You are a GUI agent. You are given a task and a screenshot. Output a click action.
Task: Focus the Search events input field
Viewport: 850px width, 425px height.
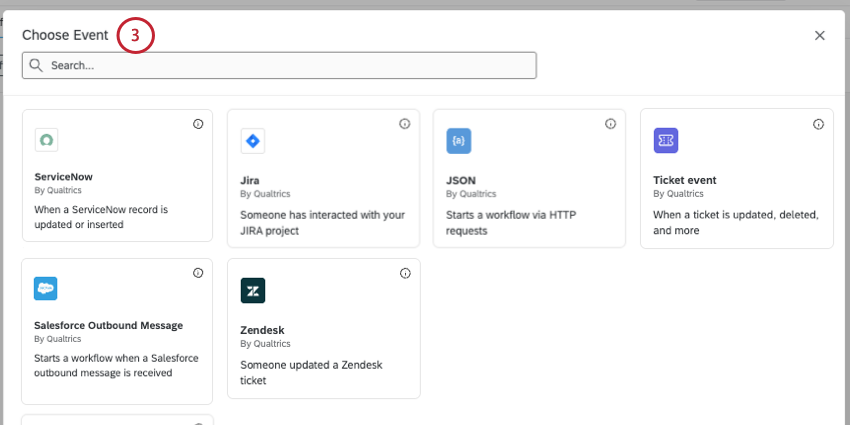click(x=279, y=66)
